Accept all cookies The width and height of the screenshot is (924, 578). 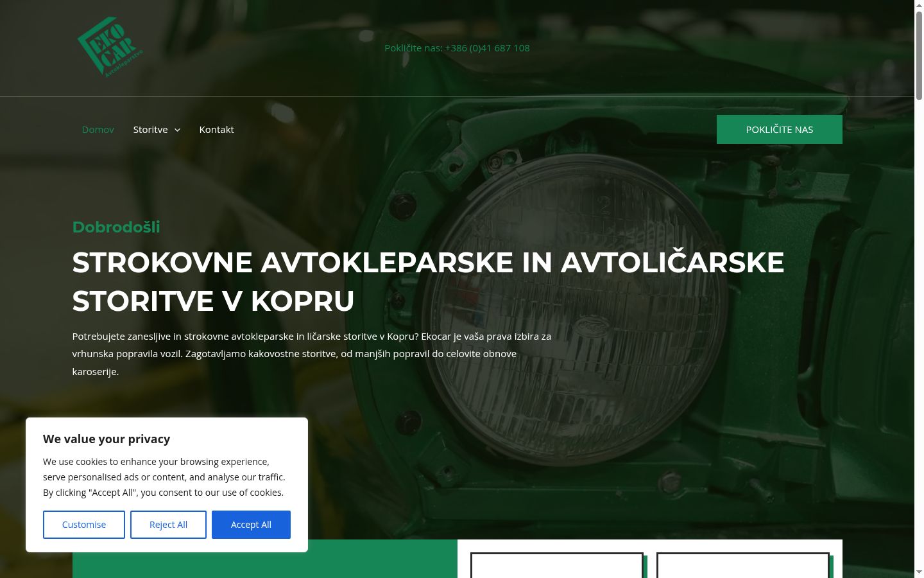(251, 525)
